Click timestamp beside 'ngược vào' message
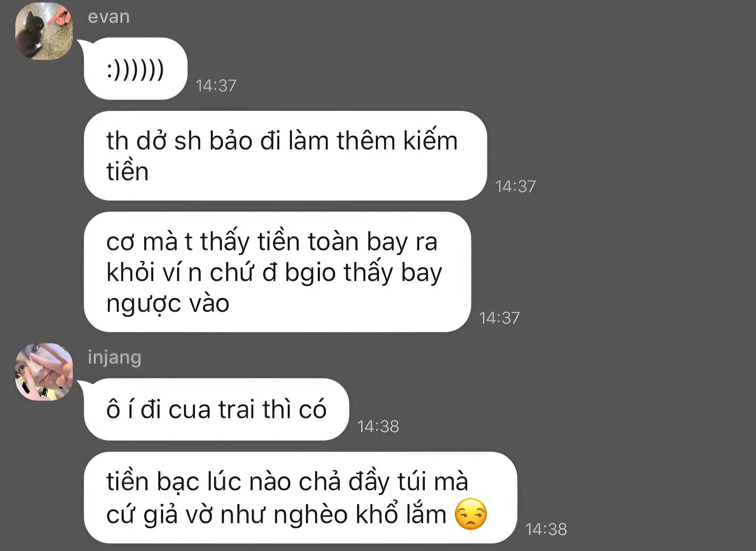 (x=499, y=318)
